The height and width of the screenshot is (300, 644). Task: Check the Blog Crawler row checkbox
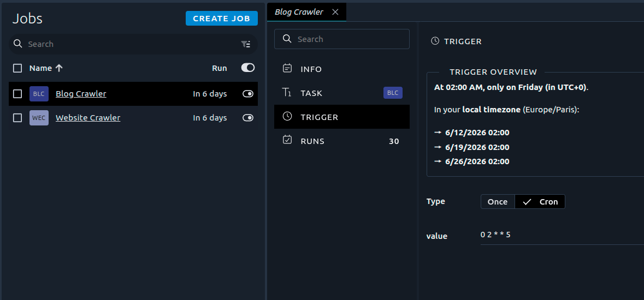17,94
